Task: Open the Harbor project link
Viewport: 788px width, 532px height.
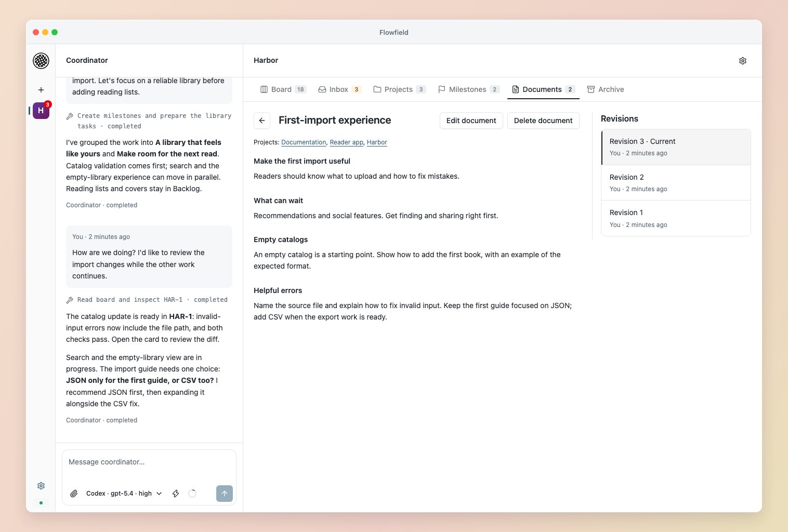Action: 377,142
